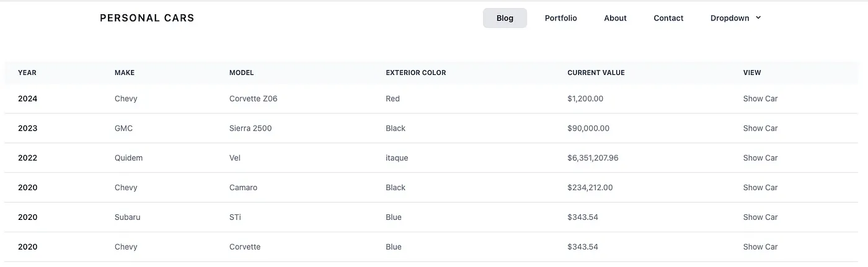Go to the Portfolio page
This screenshot has height=267, width=868.
[560, 18]
